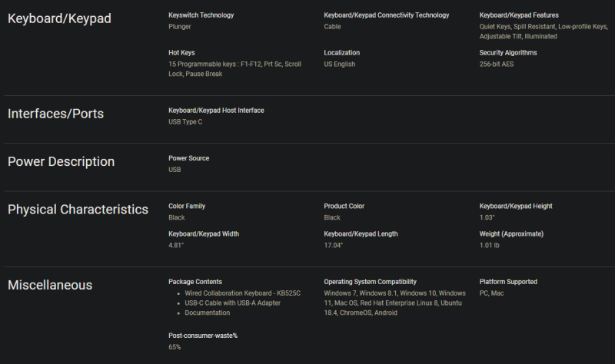Image resolution: width=615 pixels, height=364 pixels.
Task: Select the Plunger keyswitch value
Action: [180, 27]
